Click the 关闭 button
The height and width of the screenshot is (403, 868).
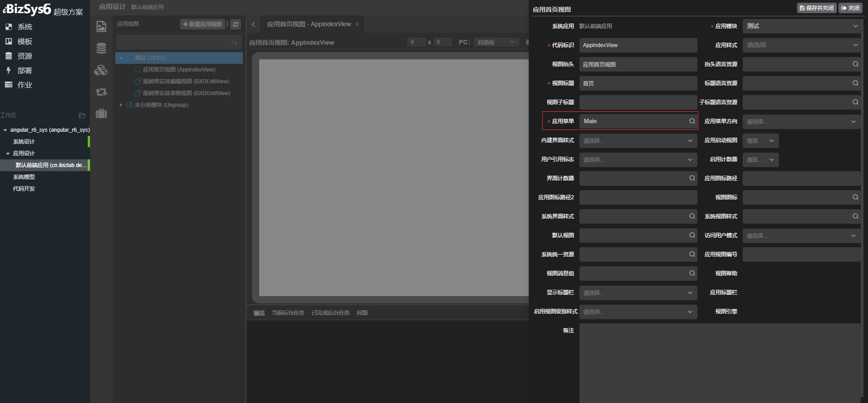pos(850,8)
